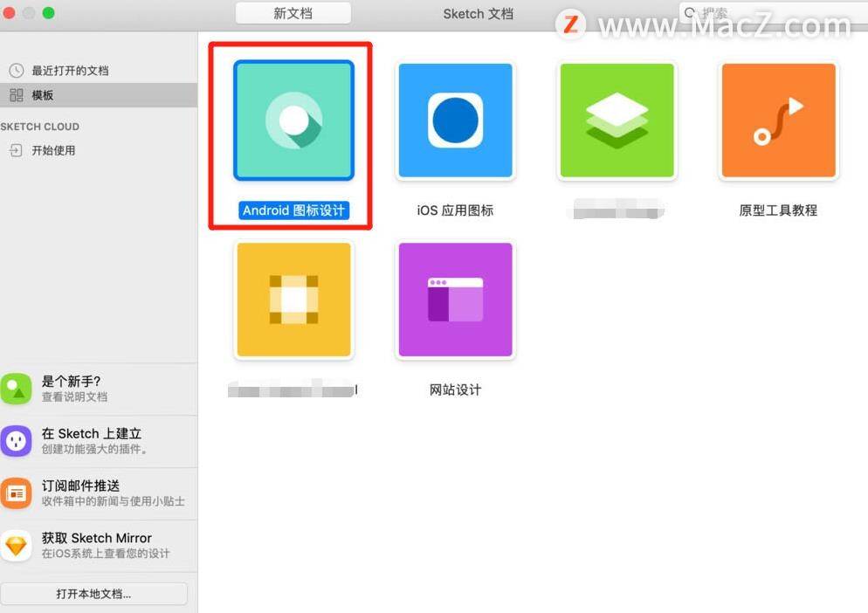The height and width of the screenshot is (613, 868).
Task: Switch to the Sketch 文档 tab
Action: click(x=479, y=14)
